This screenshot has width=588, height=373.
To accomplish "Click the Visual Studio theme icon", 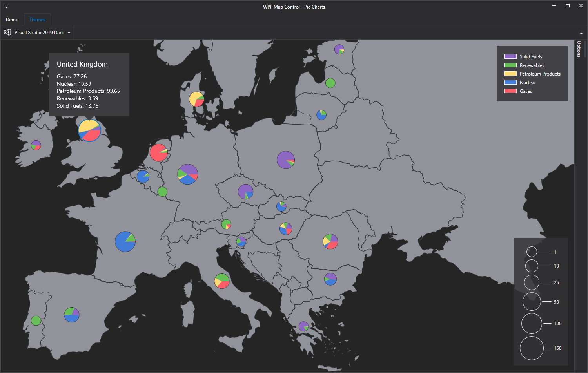I will pos(7,33).
